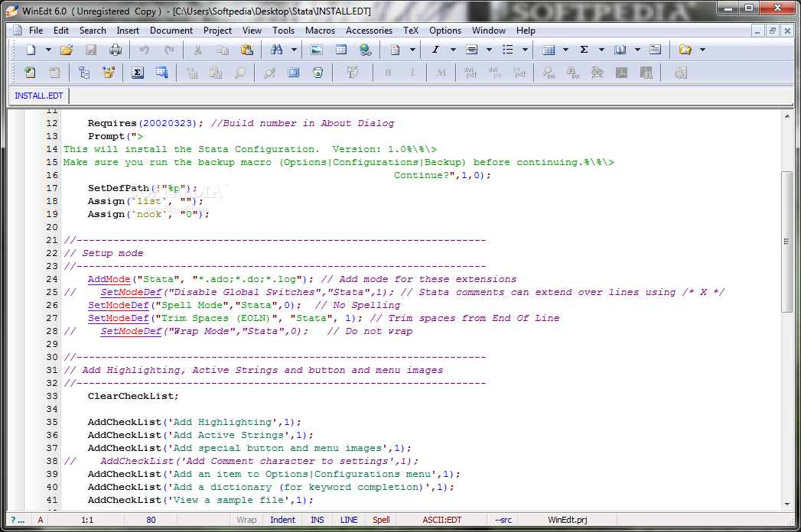Toggle INS insert mode in status bar
The image size is (801, 532).
click(317, 520)
